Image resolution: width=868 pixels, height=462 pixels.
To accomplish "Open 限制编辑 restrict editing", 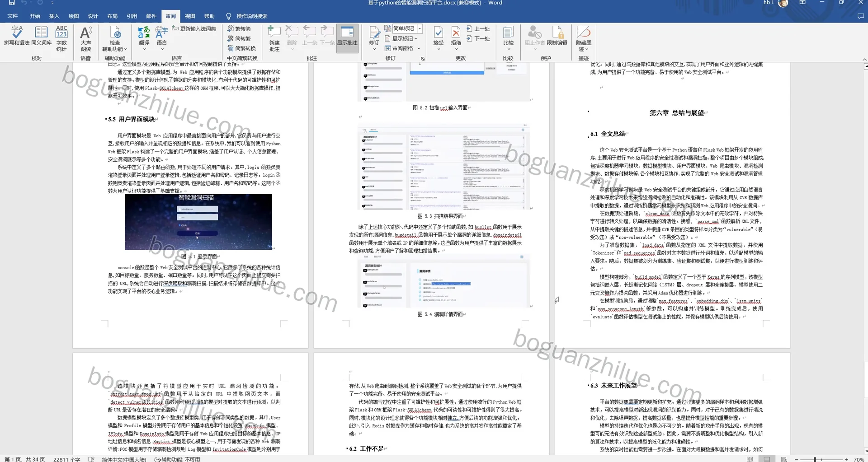I will coord(557,36).
